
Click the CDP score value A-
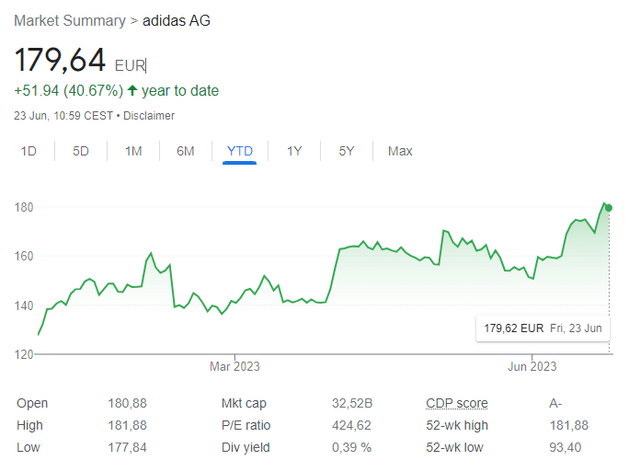[556, 403]
